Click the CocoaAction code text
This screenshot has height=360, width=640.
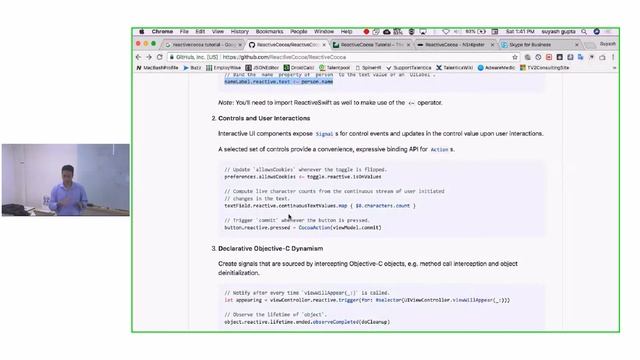[x=315, y=228]
